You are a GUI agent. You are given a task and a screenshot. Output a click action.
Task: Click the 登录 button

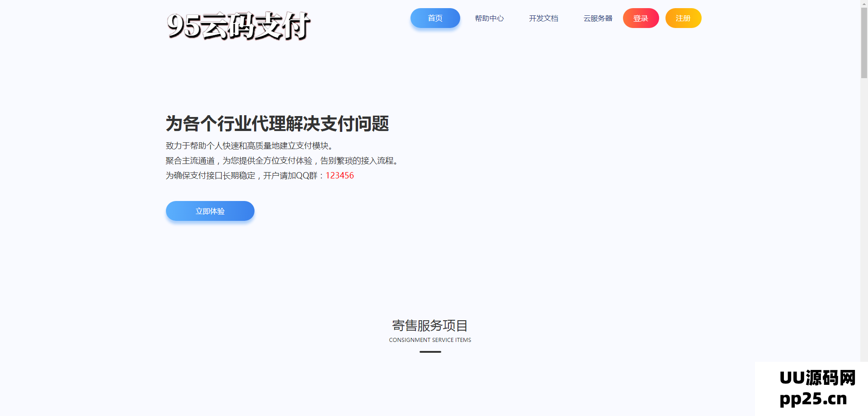tap(641, 18)
